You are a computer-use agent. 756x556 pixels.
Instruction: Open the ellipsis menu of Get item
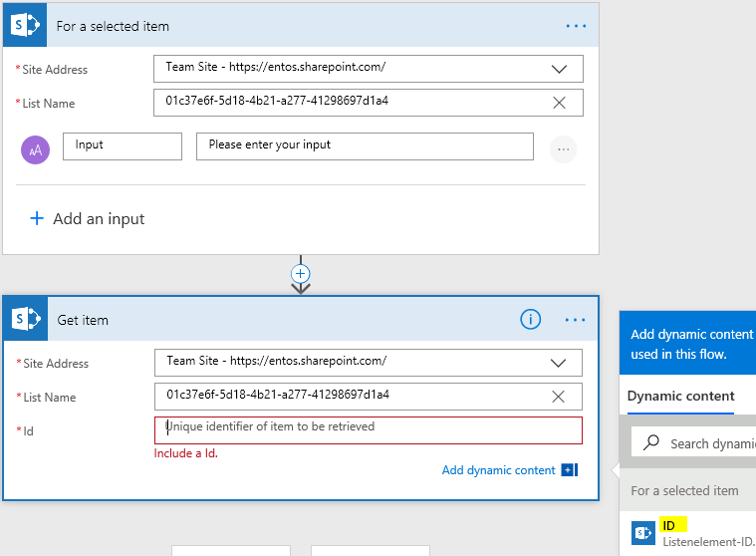point(575,320)
